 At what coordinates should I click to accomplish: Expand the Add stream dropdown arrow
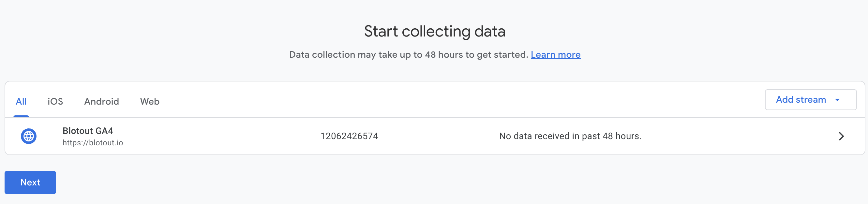pos(837,100)
